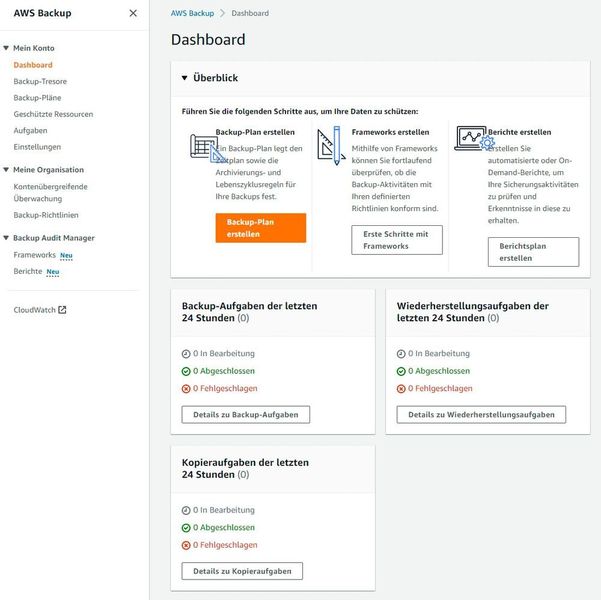Click the CloudWatch external link icon
This screenshot has width=601, height=600.
[x=62, y=310]
